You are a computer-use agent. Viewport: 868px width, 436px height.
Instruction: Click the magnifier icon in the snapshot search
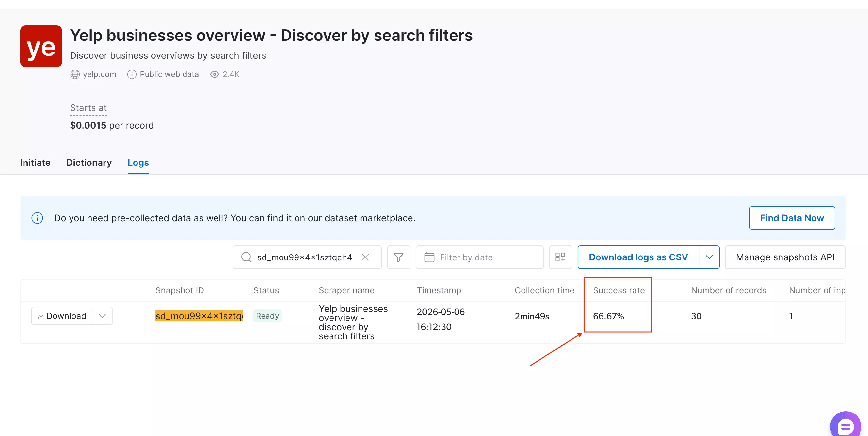tap(246, 257)
